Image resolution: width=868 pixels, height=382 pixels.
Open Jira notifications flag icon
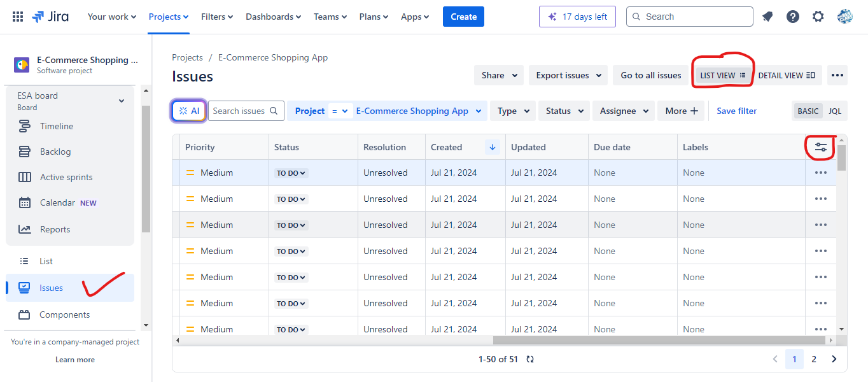[x=767, y=16]
